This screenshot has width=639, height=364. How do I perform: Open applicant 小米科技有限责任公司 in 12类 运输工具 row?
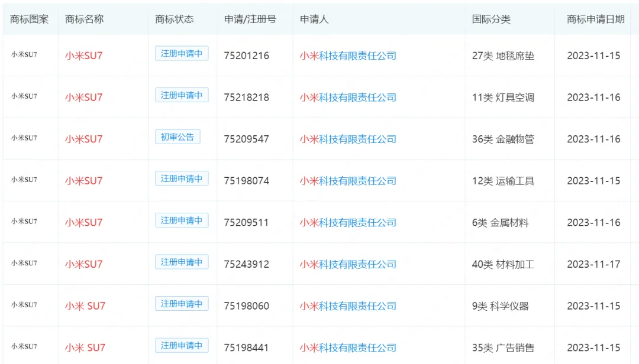tap(348, 181)
